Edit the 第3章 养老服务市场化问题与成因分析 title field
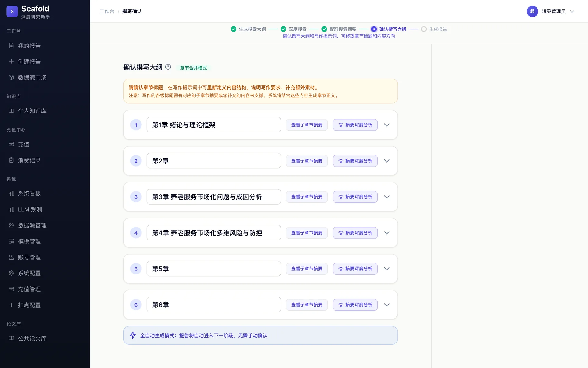The height and width of the screenshot is (368, 588). tap(214, 197)
